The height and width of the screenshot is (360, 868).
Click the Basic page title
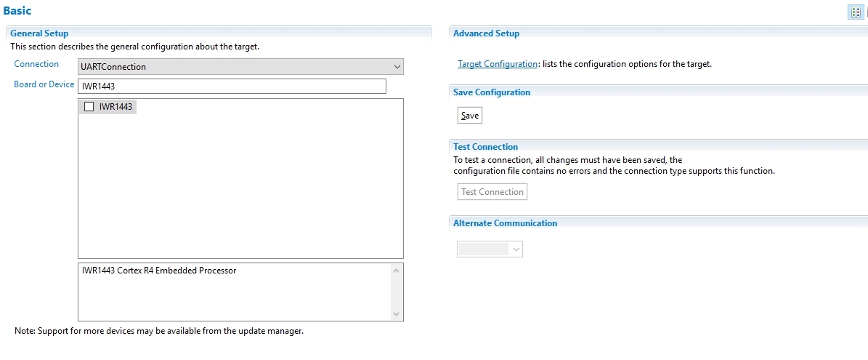tap(17, 10)
